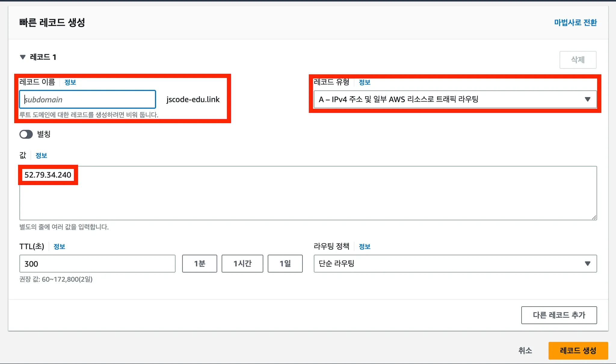The width and height of the screenshot is (616, 364).
Task: Set TTL to 1시간
Action: (x=242, y=264)
